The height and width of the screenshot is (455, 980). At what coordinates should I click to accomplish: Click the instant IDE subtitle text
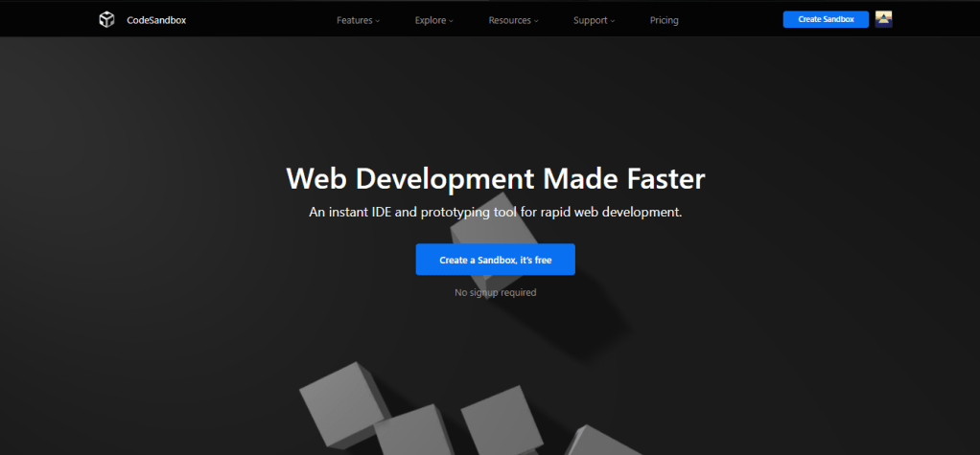point(495,212)
